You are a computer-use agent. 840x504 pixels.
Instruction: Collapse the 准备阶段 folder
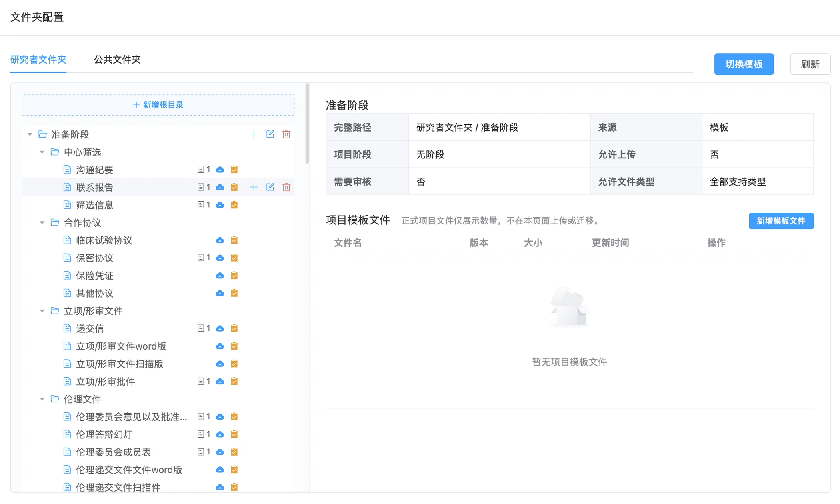(x=30, y=134)
